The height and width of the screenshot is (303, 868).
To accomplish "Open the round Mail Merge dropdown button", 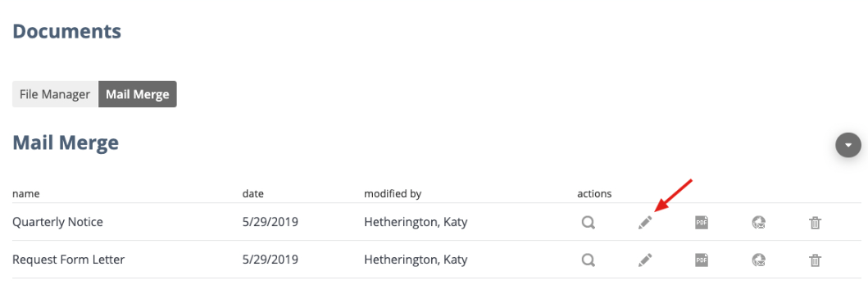I will point(848,145).
